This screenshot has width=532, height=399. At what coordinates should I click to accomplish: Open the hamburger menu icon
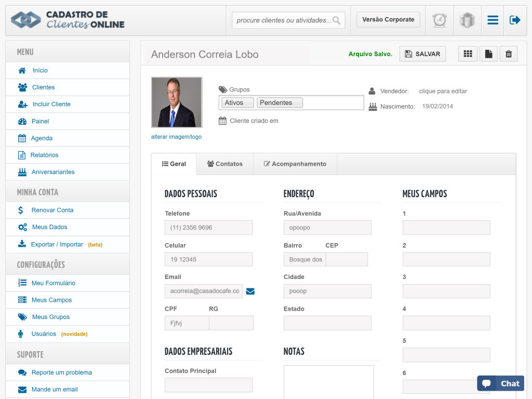click(x=493, y=20)
